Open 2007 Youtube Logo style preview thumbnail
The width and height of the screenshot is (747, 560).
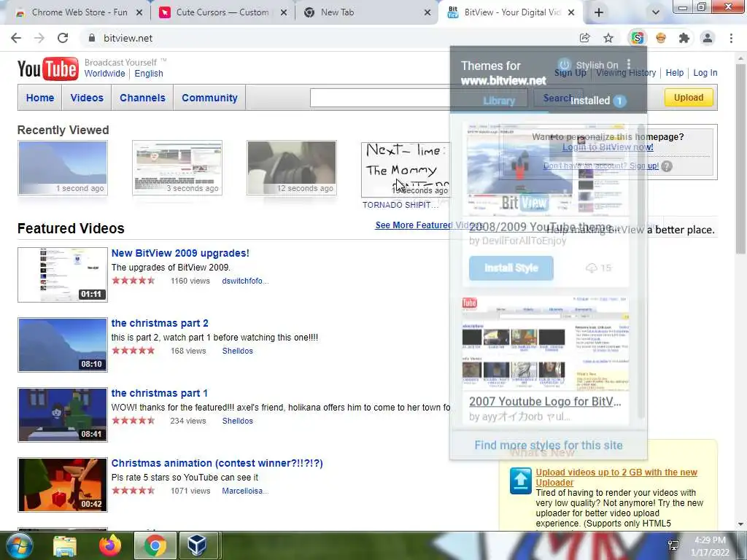pyautogui.click(x=546, y=344)
